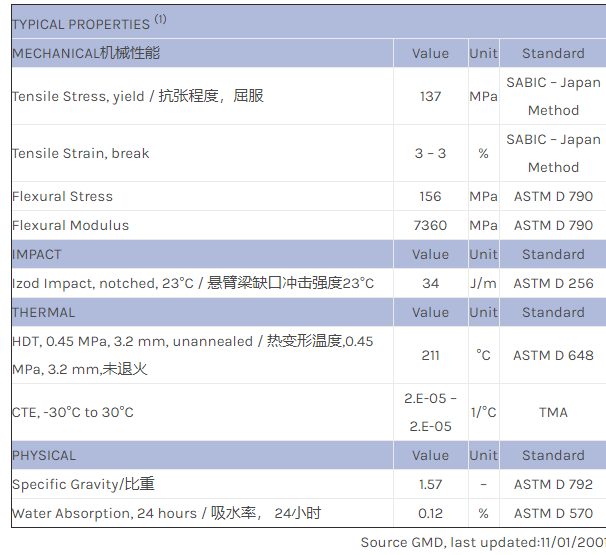Click the 1.57 Specific Gravity value
The height and width of the screenshot is (555, 606).
(x=430, y=484)
